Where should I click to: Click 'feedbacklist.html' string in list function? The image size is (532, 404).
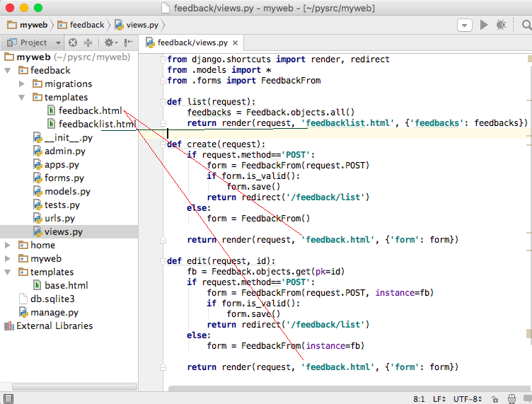click(x=348, y=123)
